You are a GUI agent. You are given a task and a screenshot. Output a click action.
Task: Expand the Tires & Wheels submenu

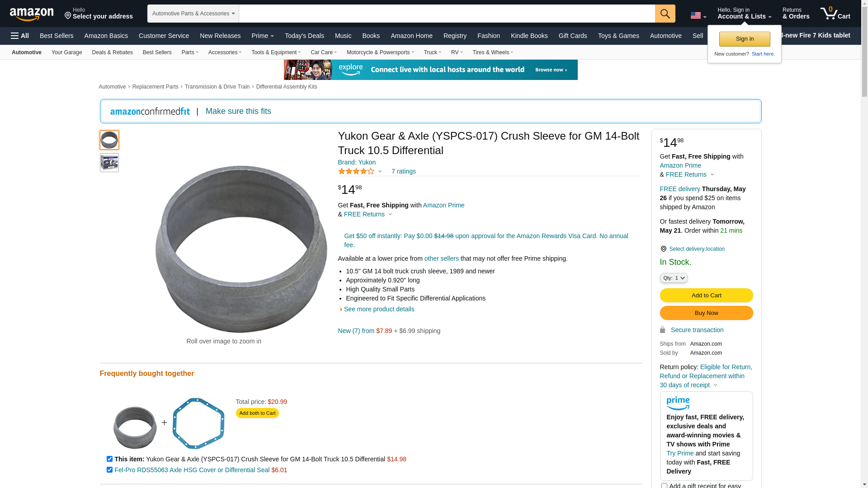(493, 52)
